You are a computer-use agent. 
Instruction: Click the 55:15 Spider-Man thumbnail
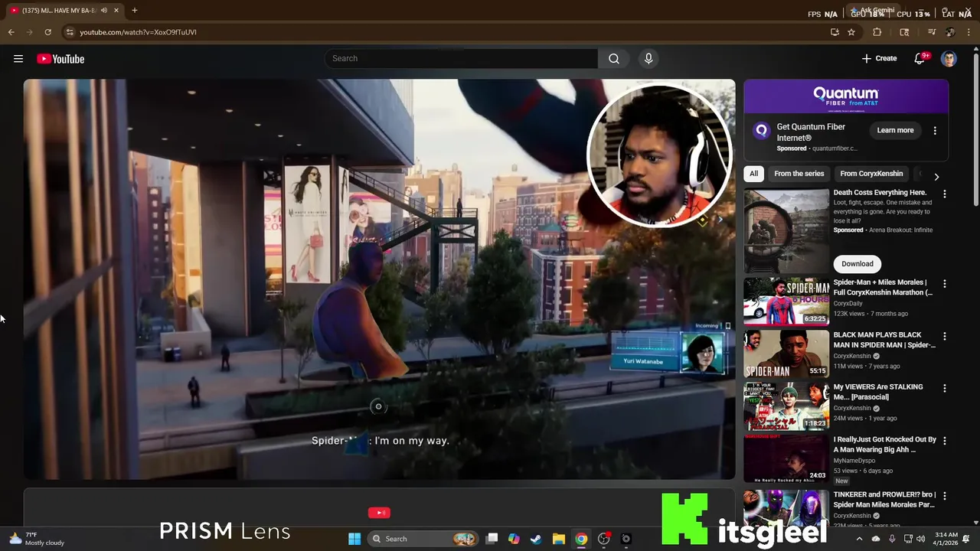coord(786,354)
